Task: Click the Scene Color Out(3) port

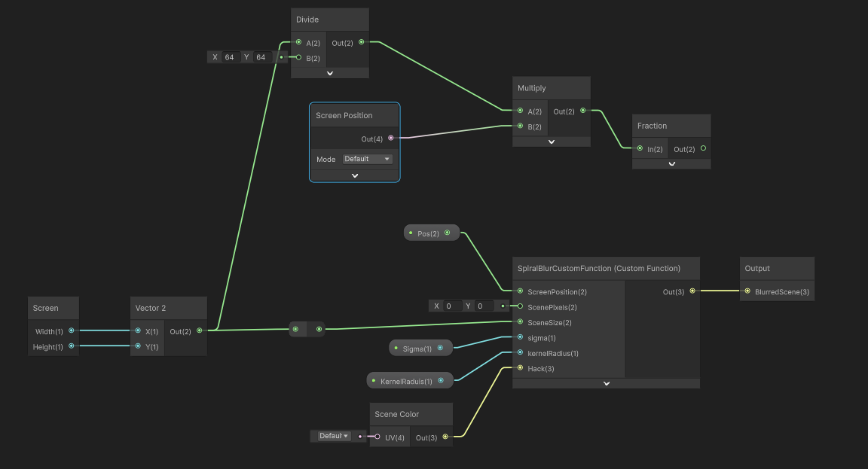Action: [x=445, y=437]
